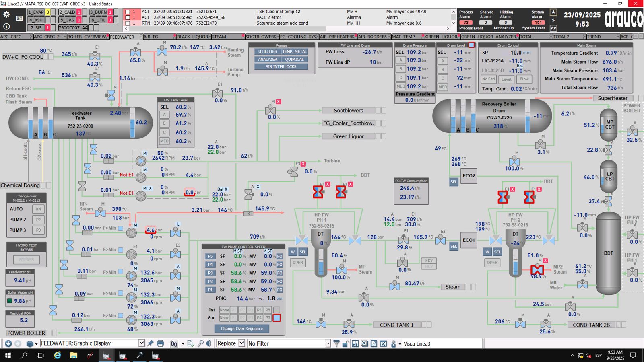This screenshot has height=362, width=644.
Task: Click the padlock icon in bottom toolbar
Action: [x=345, y=343]
